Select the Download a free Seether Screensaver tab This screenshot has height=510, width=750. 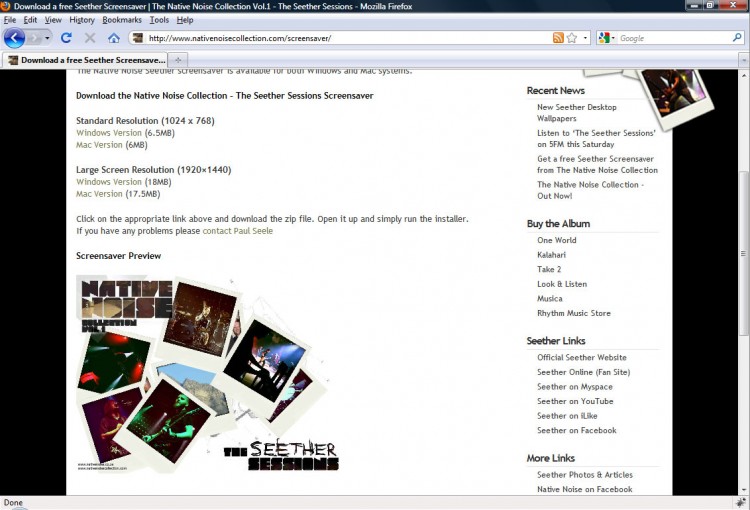(85, 60)
